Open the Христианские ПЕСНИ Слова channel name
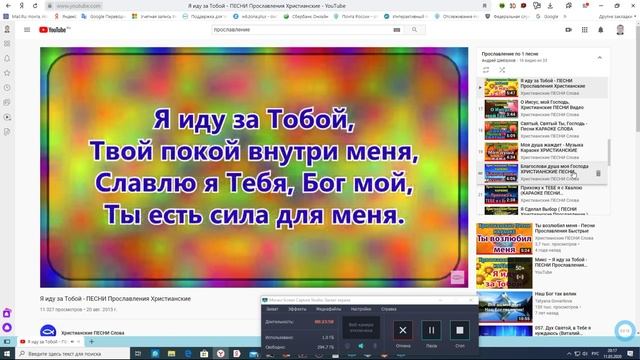 tap(93, 333)
